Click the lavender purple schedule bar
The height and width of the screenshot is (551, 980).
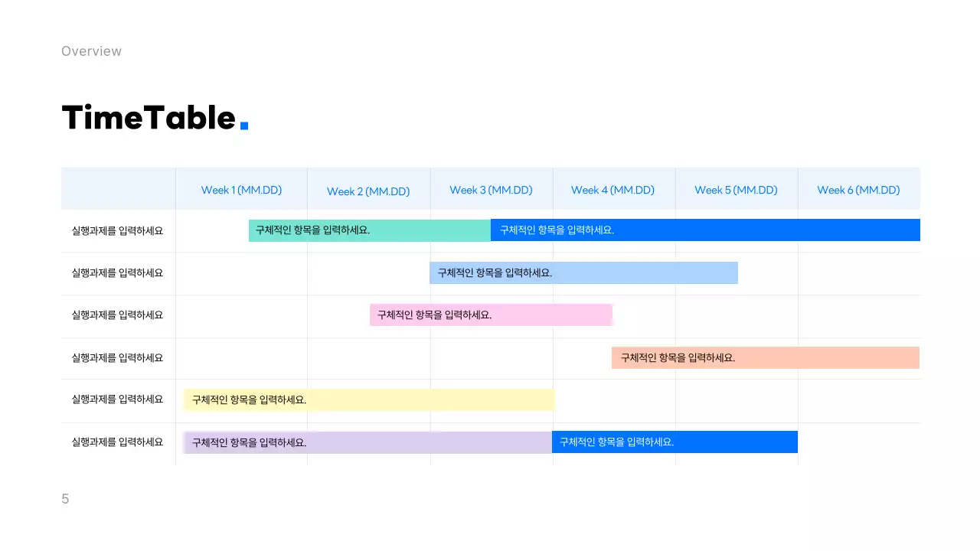367,442
